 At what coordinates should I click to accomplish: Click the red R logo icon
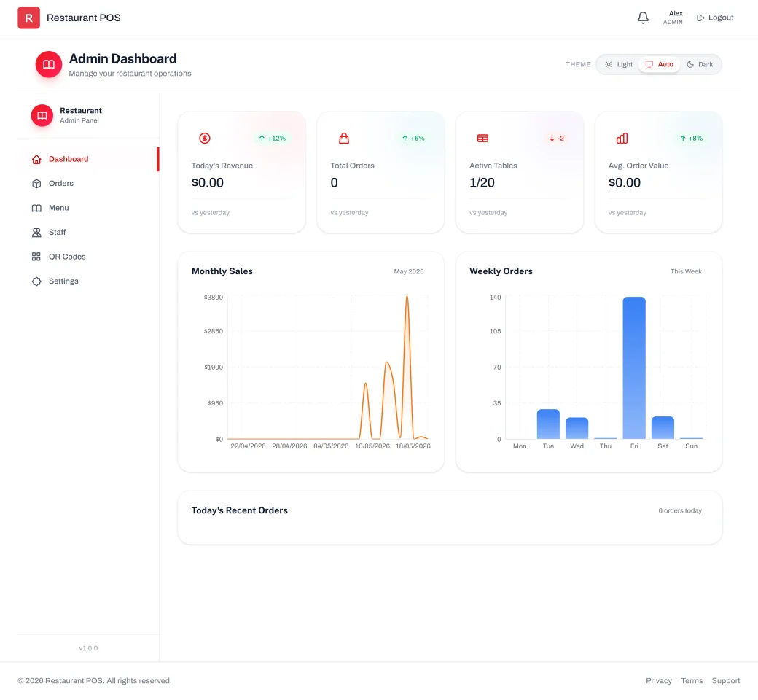click(x=29, y=18)
